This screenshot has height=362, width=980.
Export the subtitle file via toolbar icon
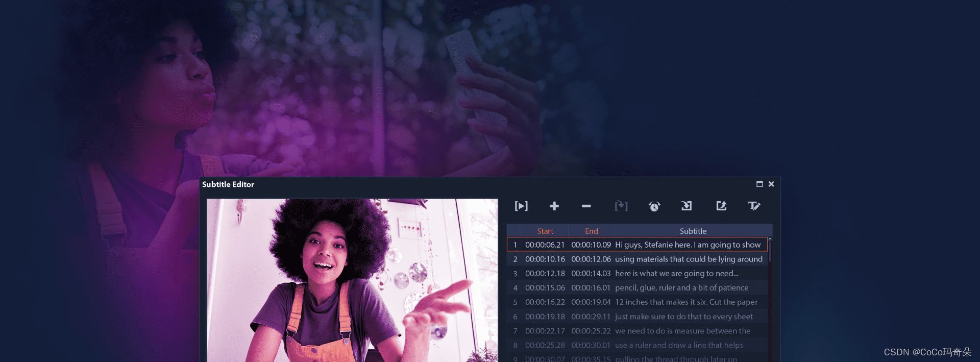click(721, 206)
